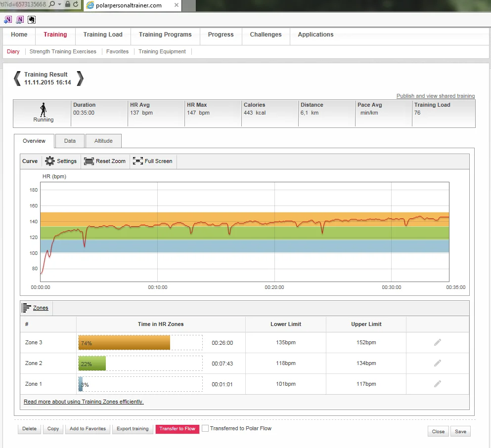Open the Training Load menu
491x448 pixels.
click(103, 35)
